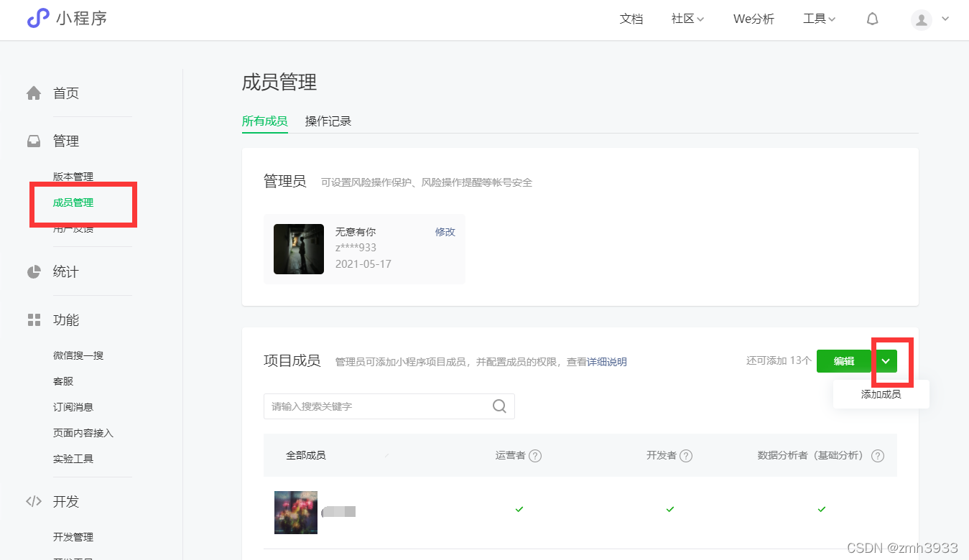Click the 运营者 permission checkmark
The height and width of the screenshot is (560, 969).
coord(519,509)
